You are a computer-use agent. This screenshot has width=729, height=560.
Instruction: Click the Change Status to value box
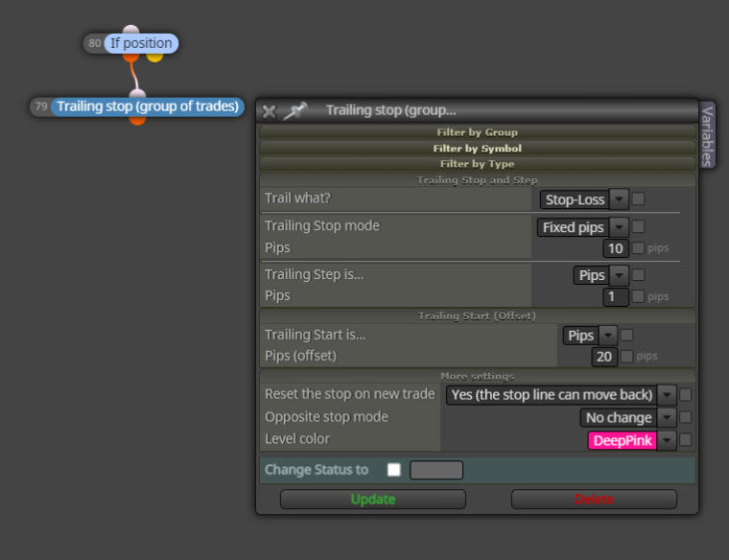[436, 470]
